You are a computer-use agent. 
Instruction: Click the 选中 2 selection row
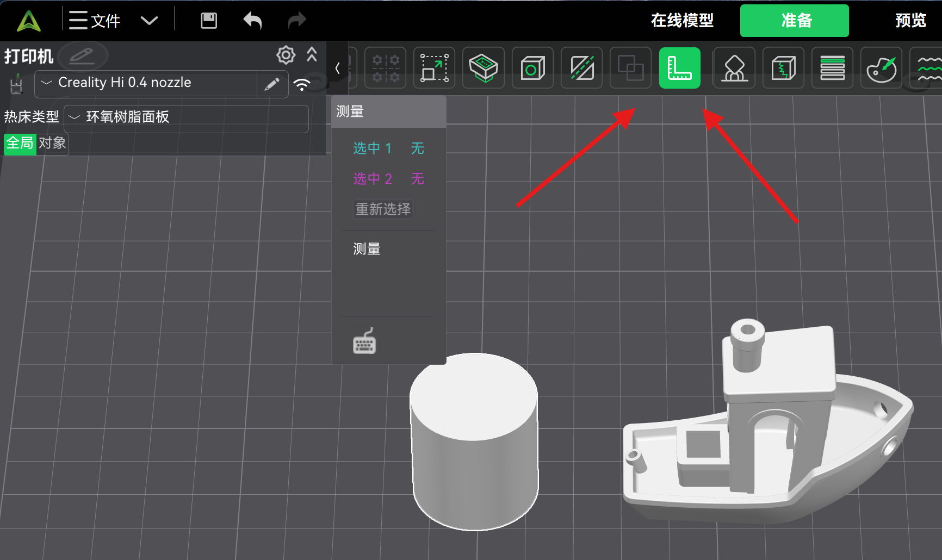point(388,179)
